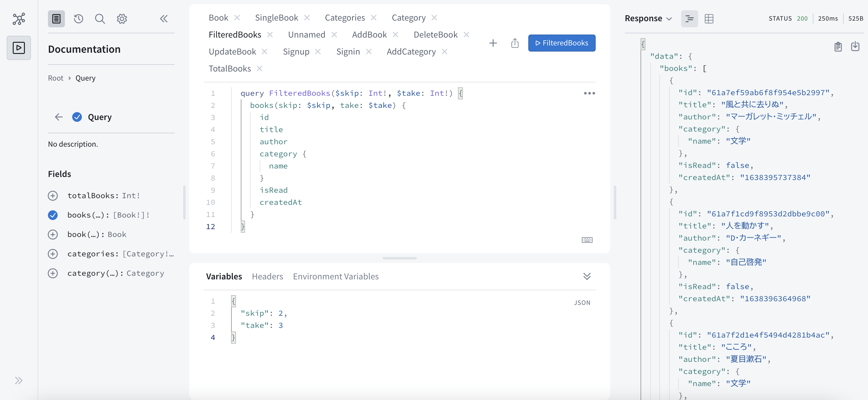Run the FilteredBooks query
This screenshot has width=868, height=400.
pos(562,43)
